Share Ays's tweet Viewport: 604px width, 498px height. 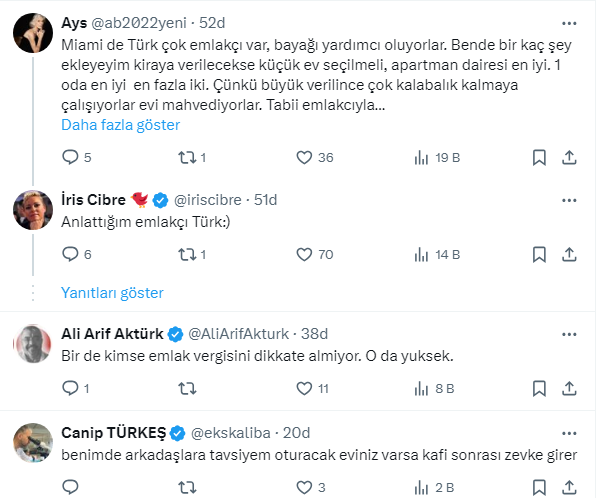pos(569,158)
